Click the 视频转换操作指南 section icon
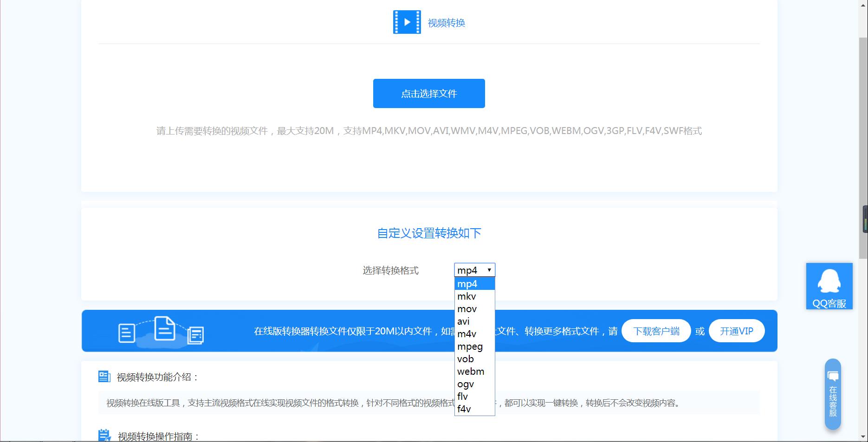The image size is (868, 442). [104, 436]
